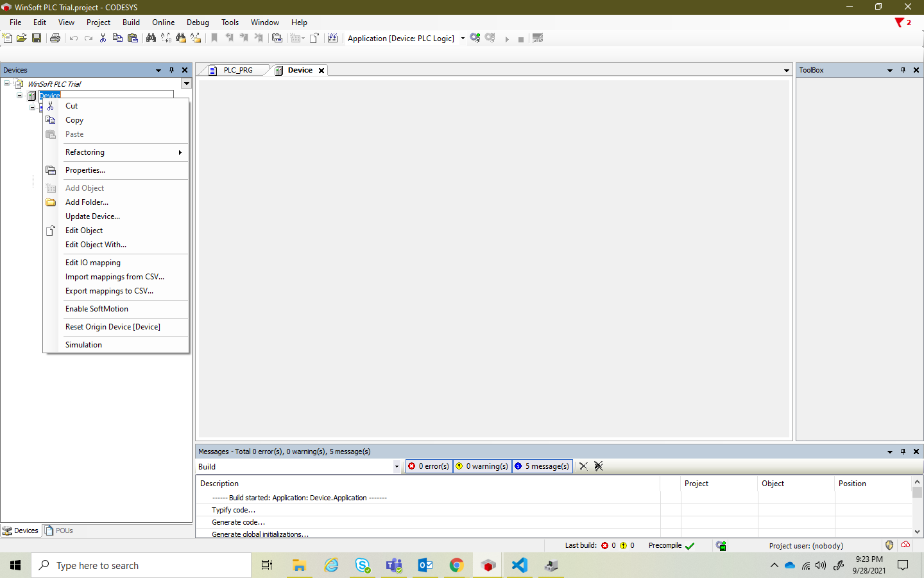Click the Find binoculars icon

[x=151, y=39]
